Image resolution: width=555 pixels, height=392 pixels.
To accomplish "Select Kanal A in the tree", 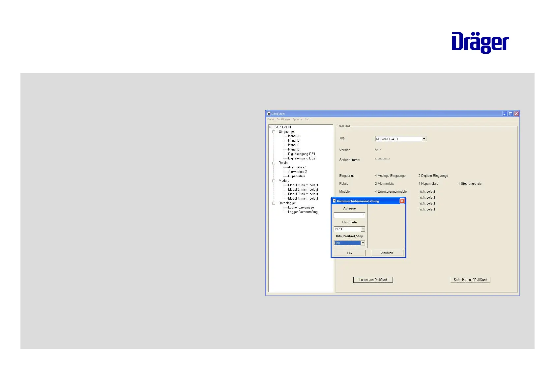I will click(x=294, y=136).
